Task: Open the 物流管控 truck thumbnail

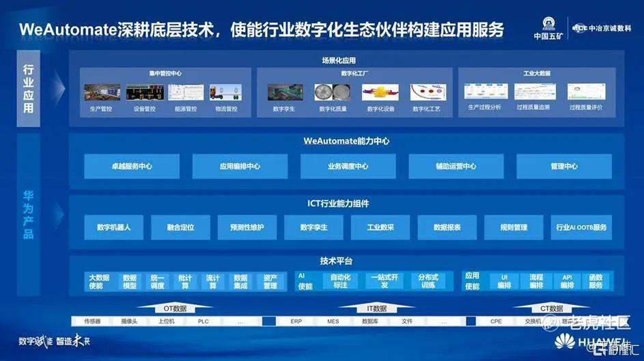Action: (225, 92)
